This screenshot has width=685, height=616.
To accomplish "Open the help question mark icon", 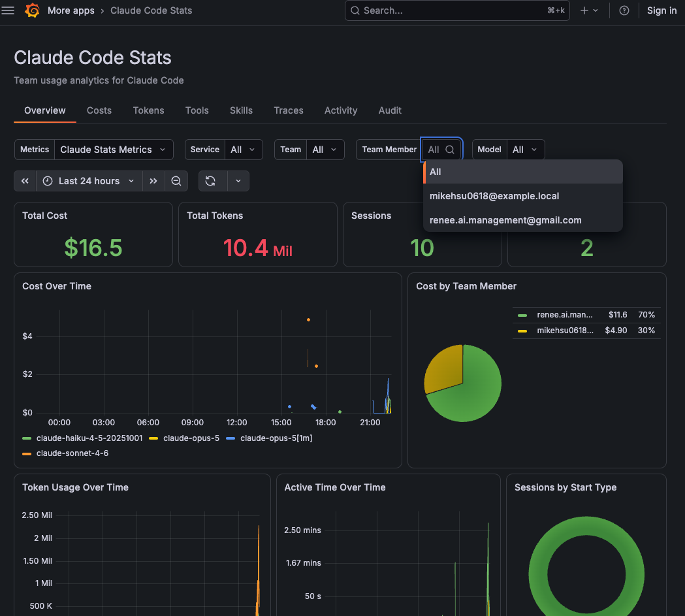I will [x=624, y=10].
